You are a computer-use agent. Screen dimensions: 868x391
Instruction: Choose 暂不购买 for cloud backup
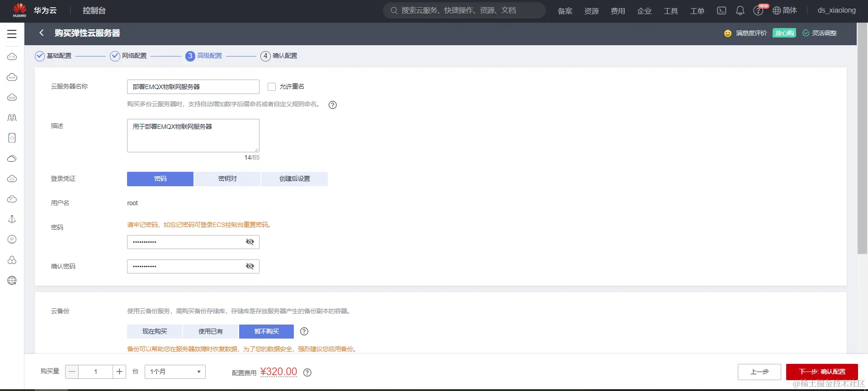click(x=266, y=331)
